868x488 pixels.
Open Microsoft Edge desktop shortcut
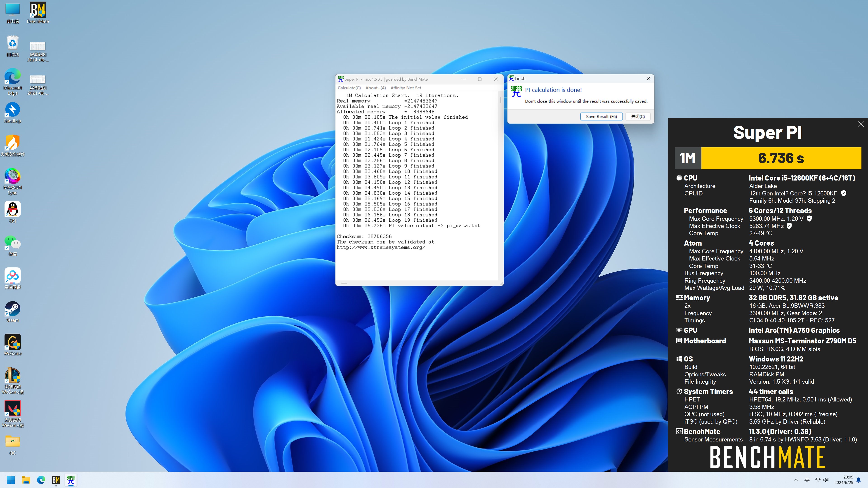(13, 82)
